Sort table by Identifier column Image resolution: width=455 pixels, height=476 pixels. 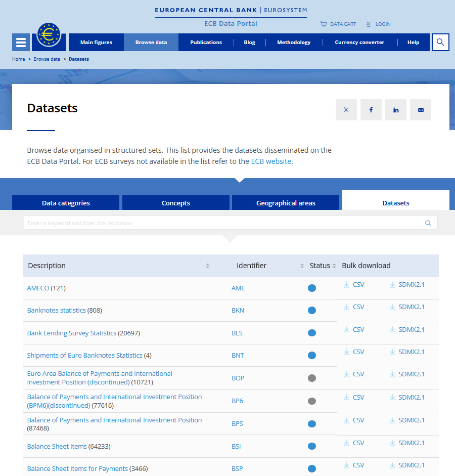[x=302, y=266]
